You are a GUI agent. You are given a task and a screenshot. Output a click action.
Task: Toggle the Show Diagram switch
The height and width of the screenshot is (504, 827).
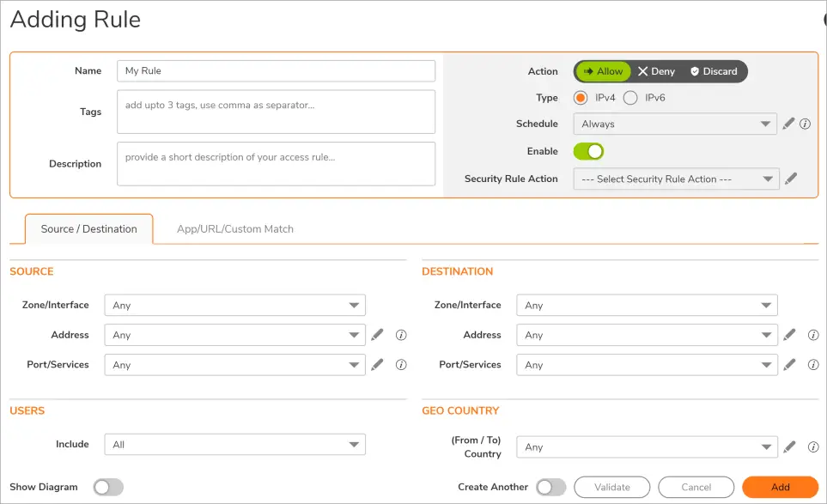(x=108, y=487)
